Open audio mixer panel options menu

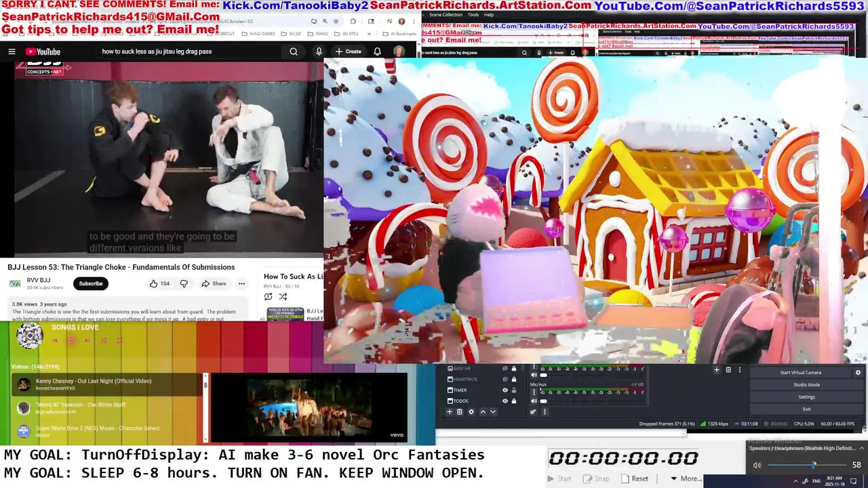[545, 412]
